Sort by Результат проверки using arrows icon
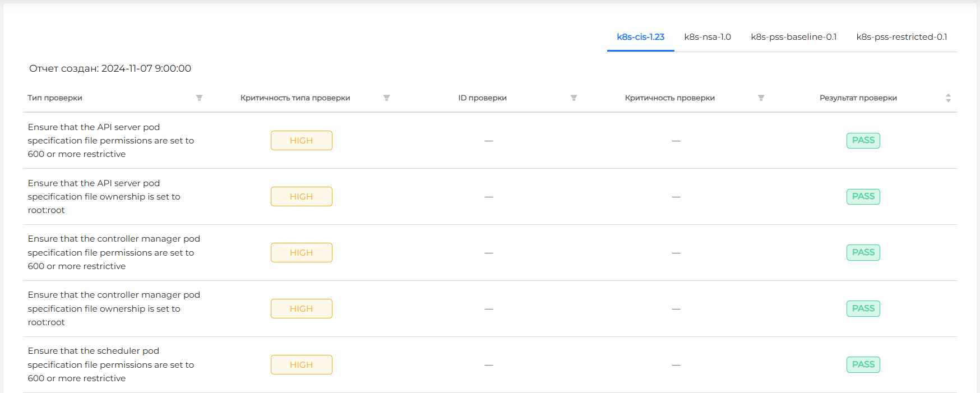The image size is (980, 393). 948,98
